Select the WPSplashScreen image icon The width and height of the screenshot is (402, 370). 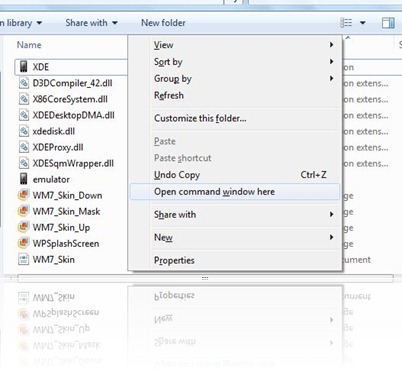point(23,243)
